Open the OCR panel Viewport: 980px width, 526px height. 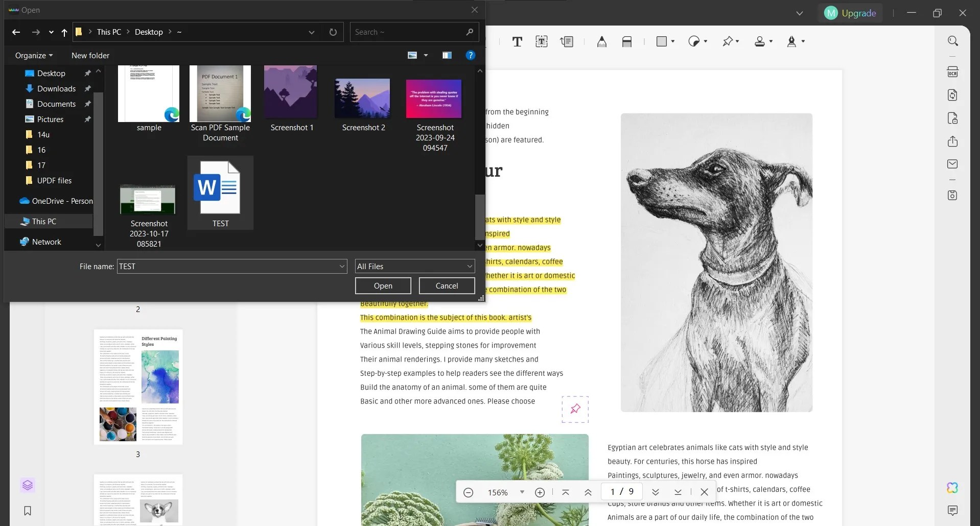click(x=953, y=71)
